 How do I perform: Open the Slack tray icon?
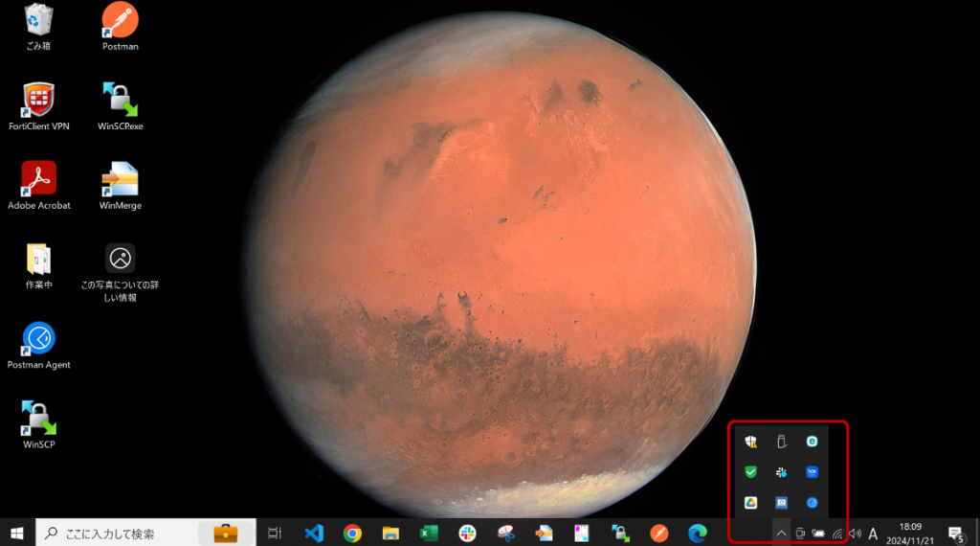click(x=781, y=472)
